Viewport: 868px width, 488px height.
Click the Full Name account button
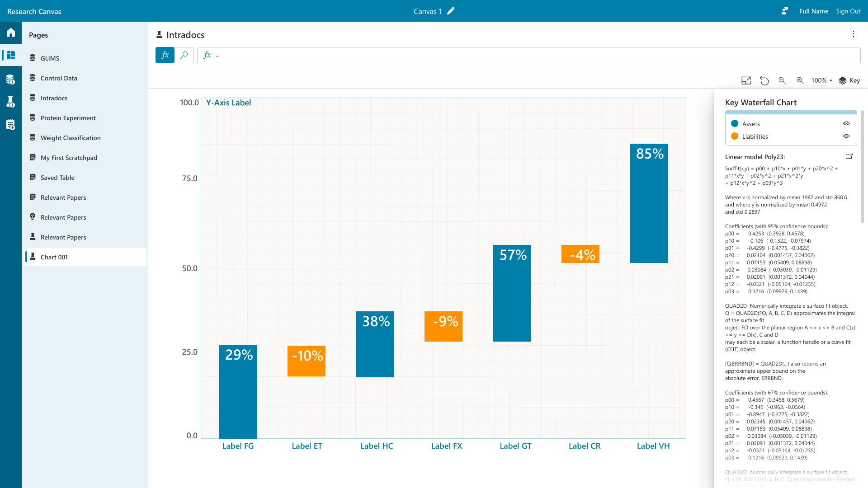(813, 11)
